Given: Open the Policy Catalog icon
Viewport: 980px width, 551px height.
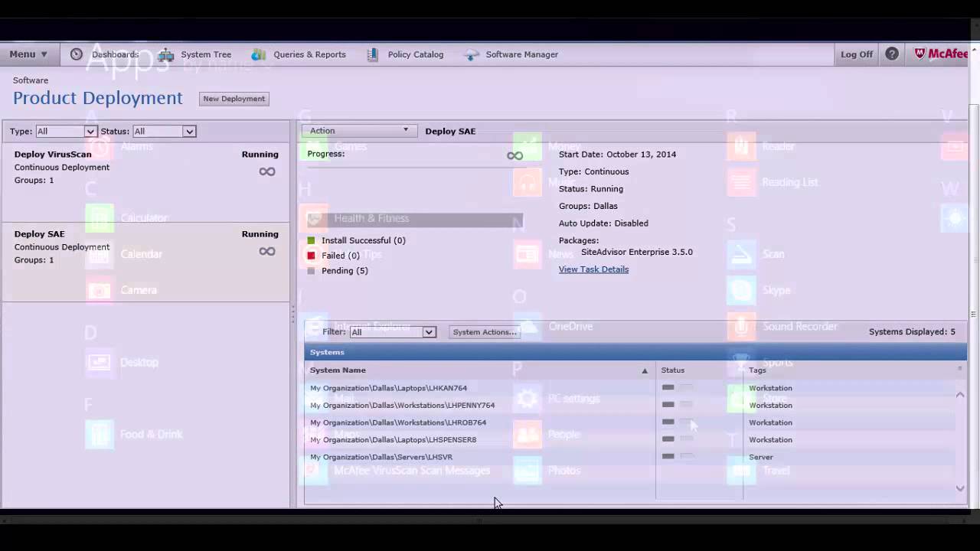Looking at the screenshot, I should point(373,54).
